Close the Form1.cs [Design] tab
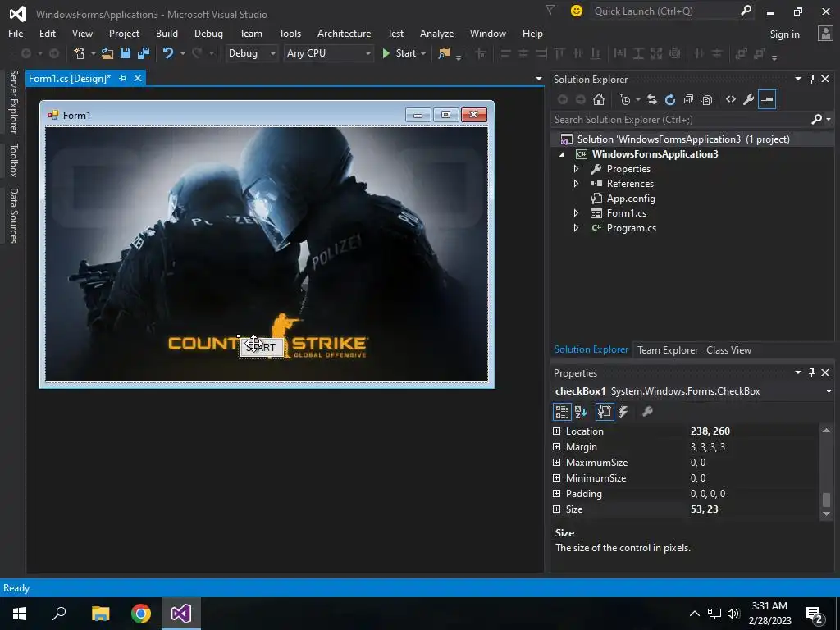The image size is (840, 630). pos(138,78)
